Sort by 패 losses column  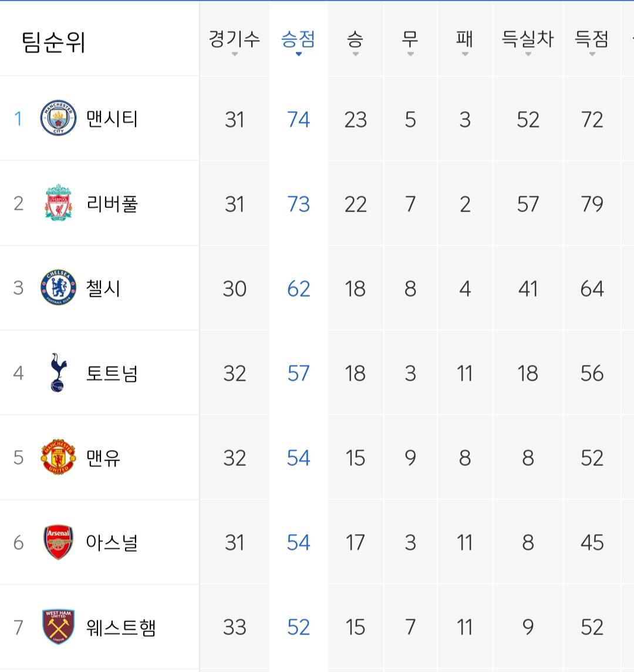tap(465, 42)
